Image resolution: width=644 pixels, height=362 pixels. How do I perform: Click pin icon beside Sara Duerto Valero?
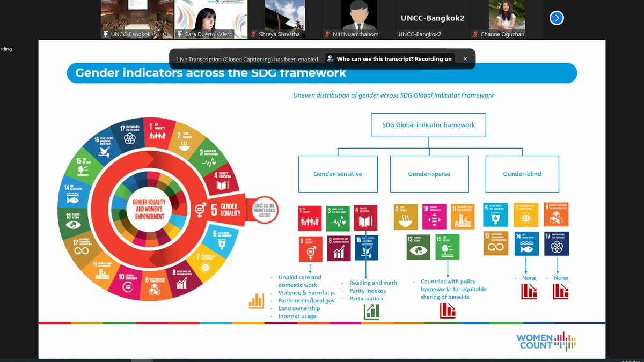point(180,34)
